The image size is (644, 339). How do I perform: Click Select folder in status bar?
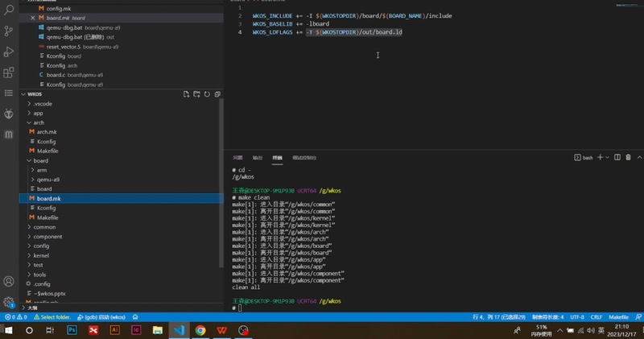coord(53,317)
